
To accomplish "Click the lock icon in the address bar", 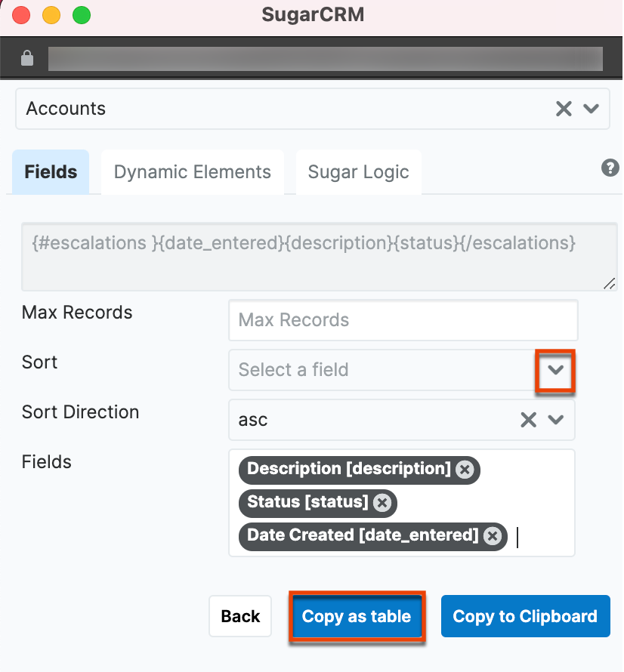I will 28,57.
